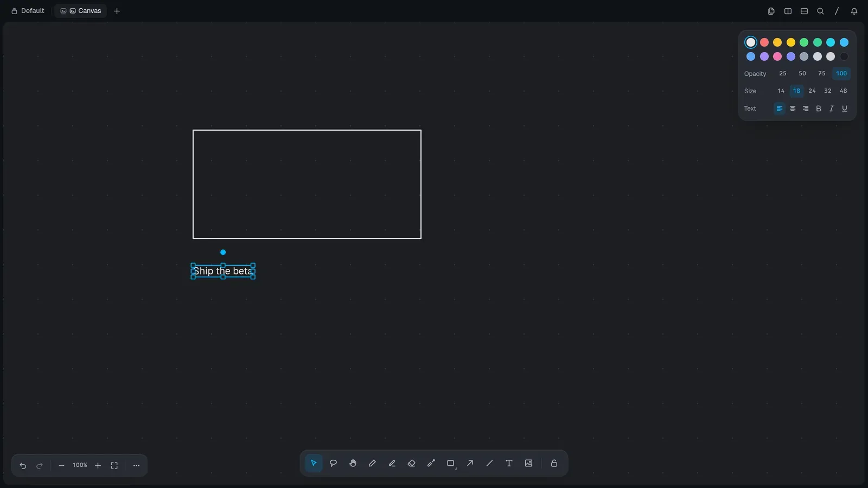Center-align the text

[793, 108]
